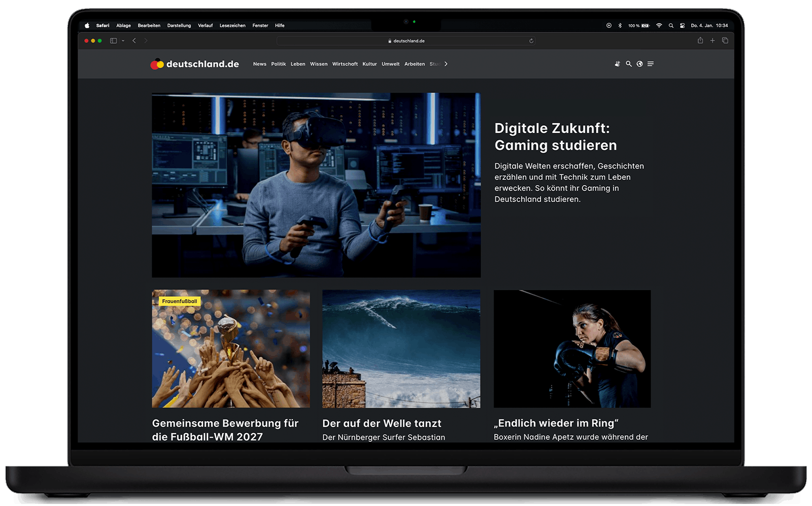Open 'Digitale Zukunft: Gaming studieren' headline
Screen dimensions: 812x506
555,136
